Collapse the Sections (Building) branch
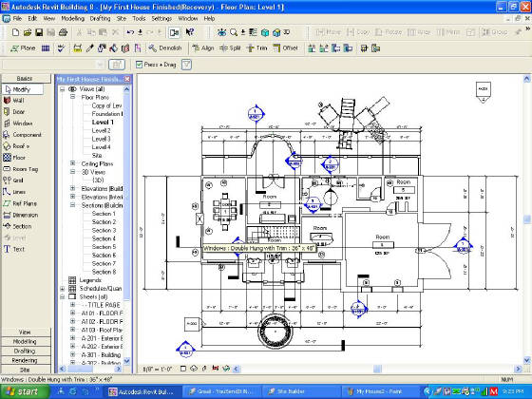Viewport: 532px width, 399px height. pyautogui.click(x=72, y=205)
